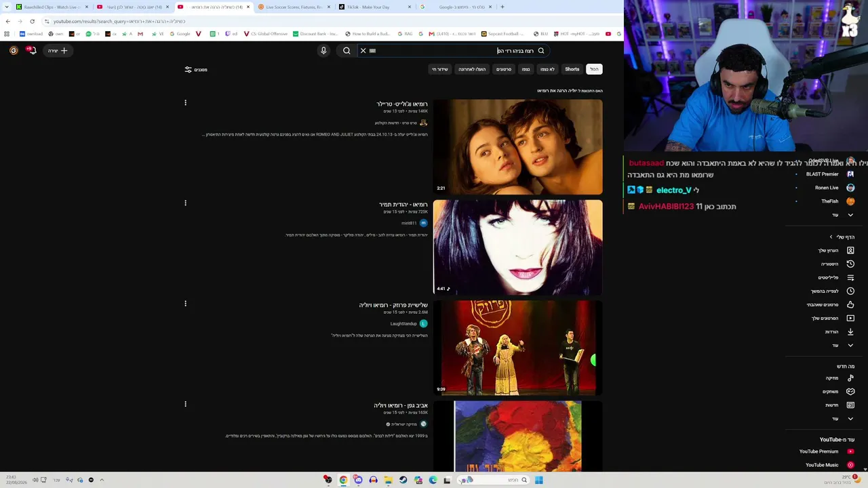Open the Sopcast Football bookmark

point(503,34)
